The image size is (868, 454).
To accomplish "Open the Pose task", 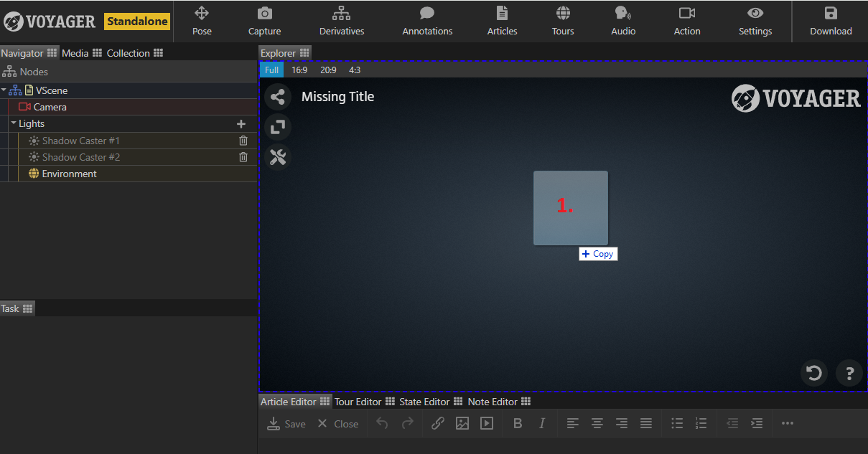I will [202, 22].
